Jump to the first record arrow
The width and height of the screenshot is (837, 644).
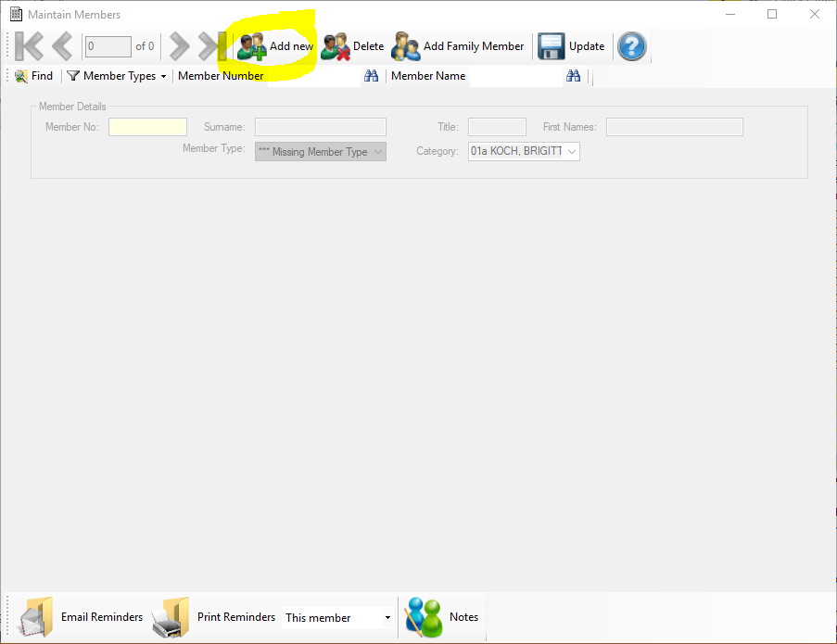click(29, 46)
